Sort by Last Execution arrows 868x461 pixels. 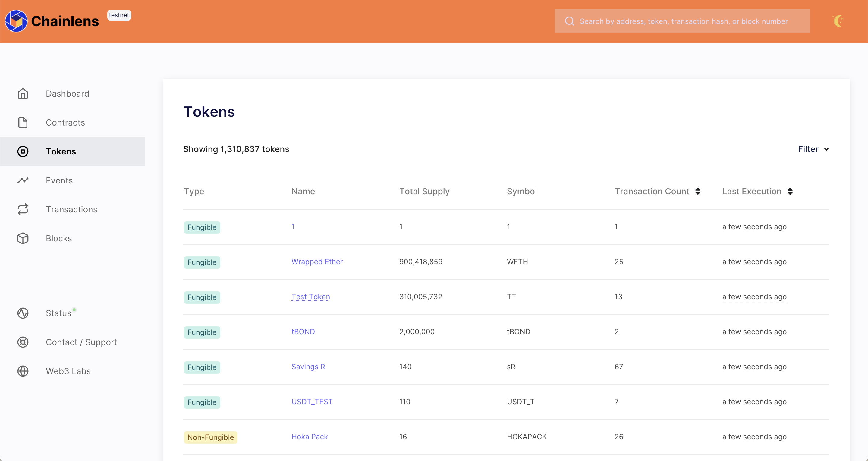pos(790,191)
